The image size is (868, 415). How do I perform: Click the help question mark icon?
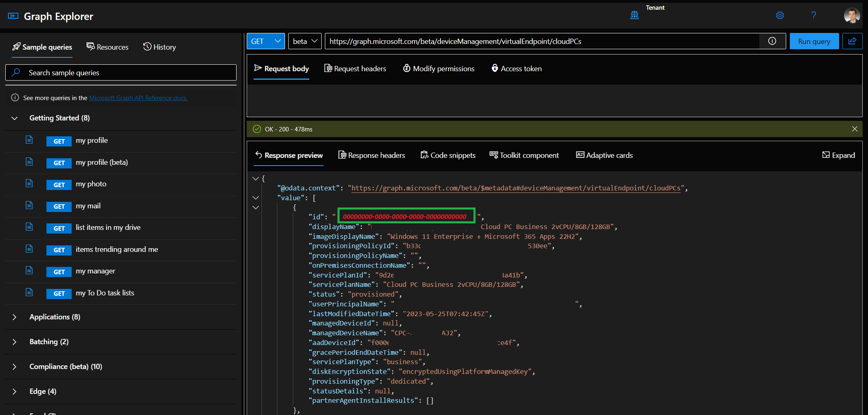click(813, 15)
